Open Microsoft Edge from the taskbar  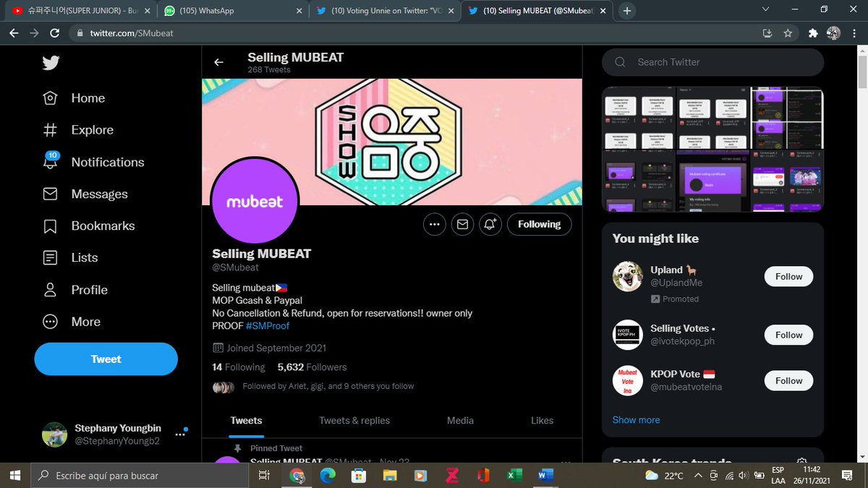coord(327,476)
